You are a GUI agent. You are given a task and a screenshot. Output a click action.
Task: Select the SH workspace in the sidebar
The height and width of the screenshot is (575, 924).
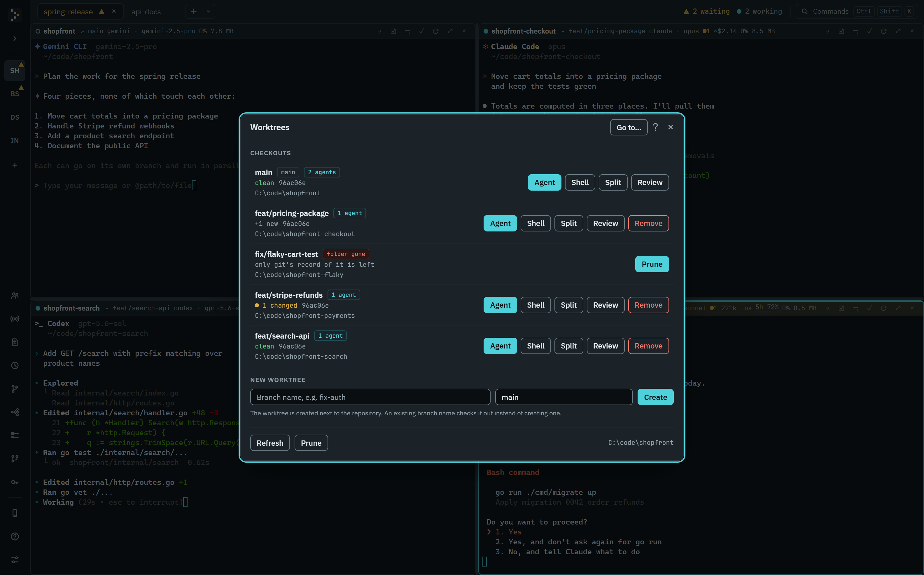[15, 71]
